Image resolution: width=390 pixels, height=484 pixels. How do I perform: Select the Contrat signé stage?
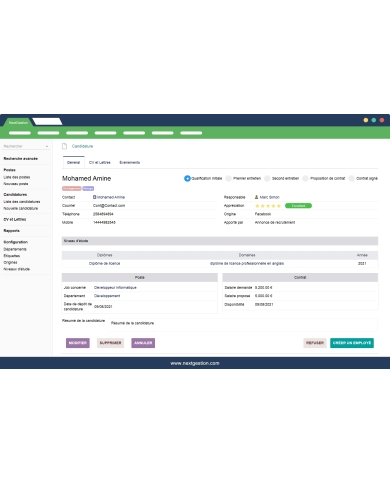pos(351,178)
